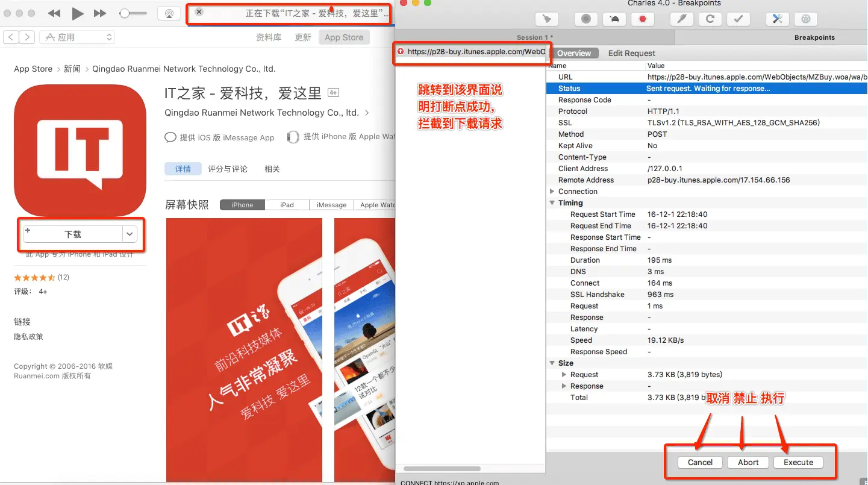Click the Abort button
The image size is (868, 485).
point(748,462)
